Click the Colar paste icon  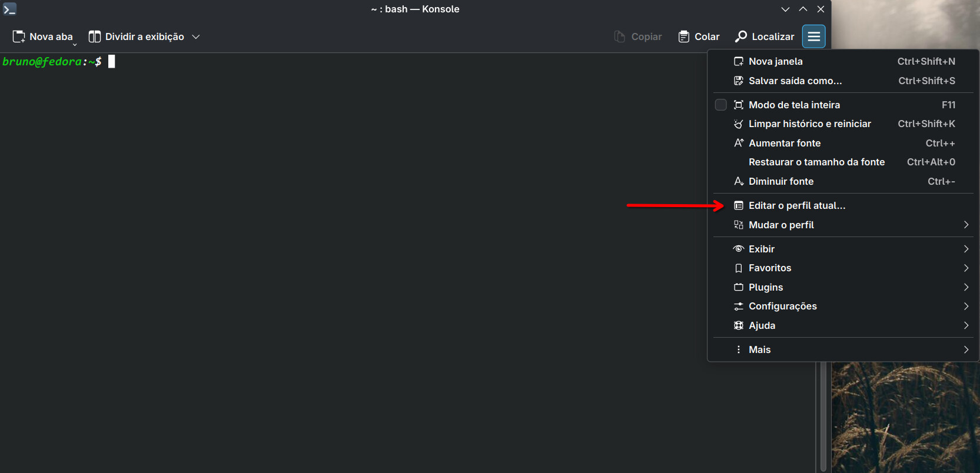pos(683,36)
